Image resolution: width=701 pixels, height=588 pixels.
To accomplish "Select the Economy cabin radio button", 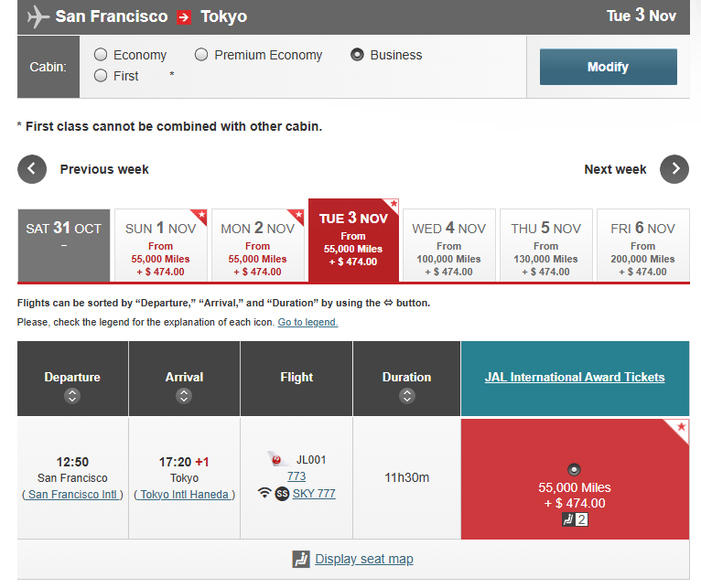I will (101, 55).
